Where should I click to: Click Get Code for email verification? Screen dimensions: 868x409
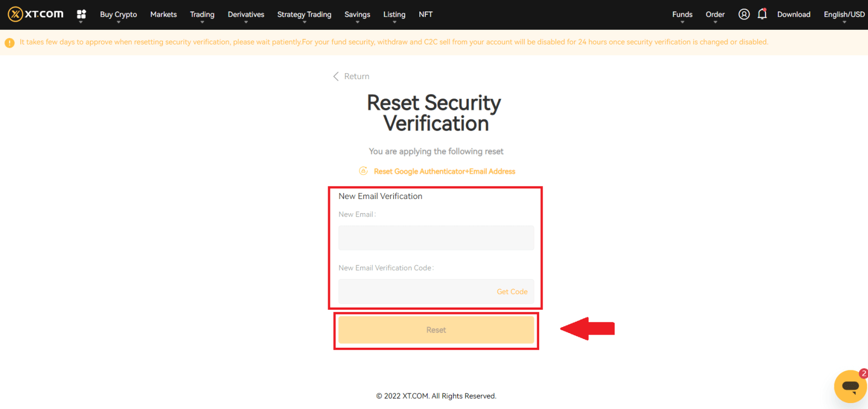[x=512, y=292]
